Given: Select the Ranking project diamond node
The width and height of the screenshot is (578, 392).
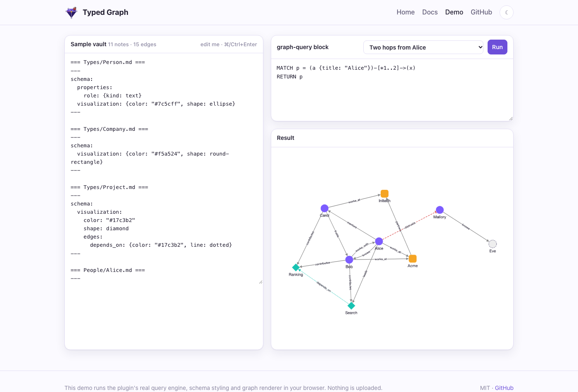Looking at the screenshot, I should 296,267.
